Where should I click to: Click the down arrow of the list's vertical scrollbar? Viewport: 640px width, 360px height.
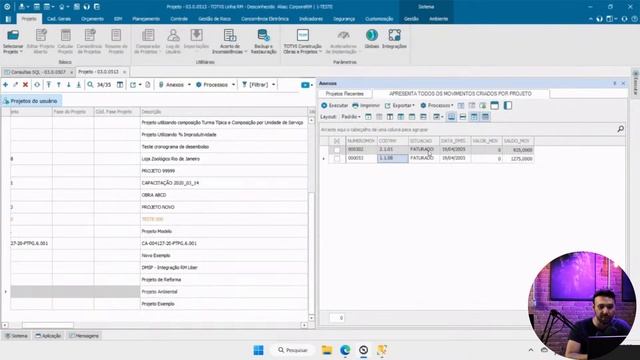pyautogui.click(x=311, y=318)
